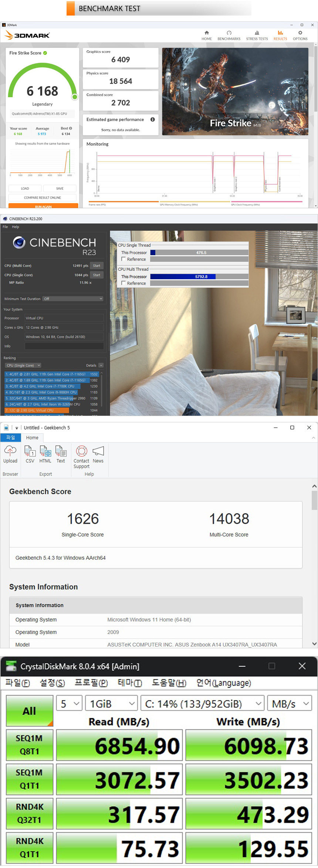Open test count dropdown showing 5

tap(70, 703)
